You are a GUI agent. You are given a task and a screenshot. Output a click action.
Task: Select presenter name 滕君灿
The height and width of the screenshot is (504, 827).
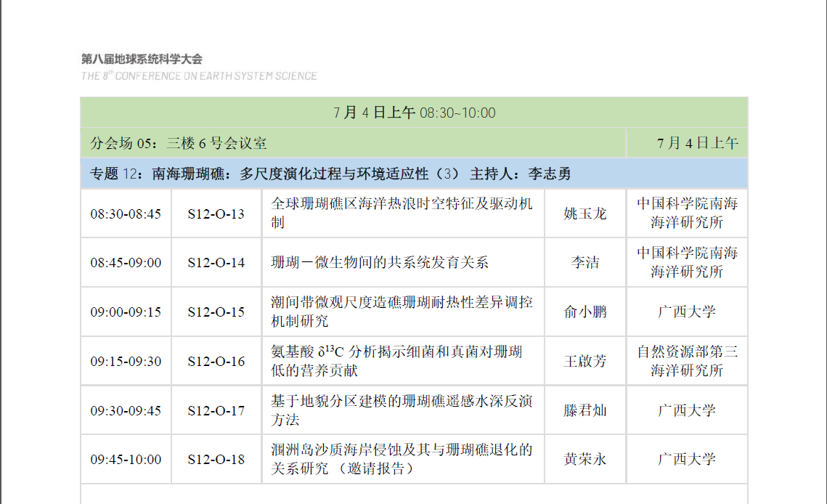pos(585,410)
